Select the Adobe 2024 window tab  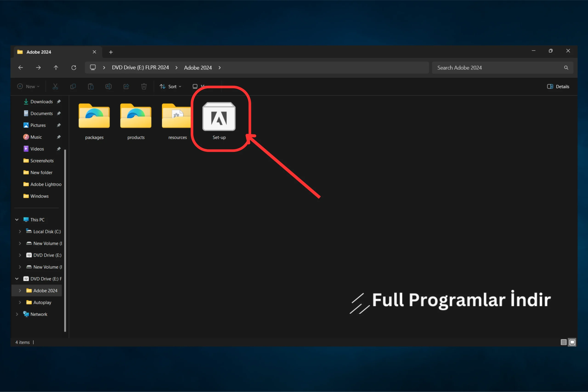[58, 52]
